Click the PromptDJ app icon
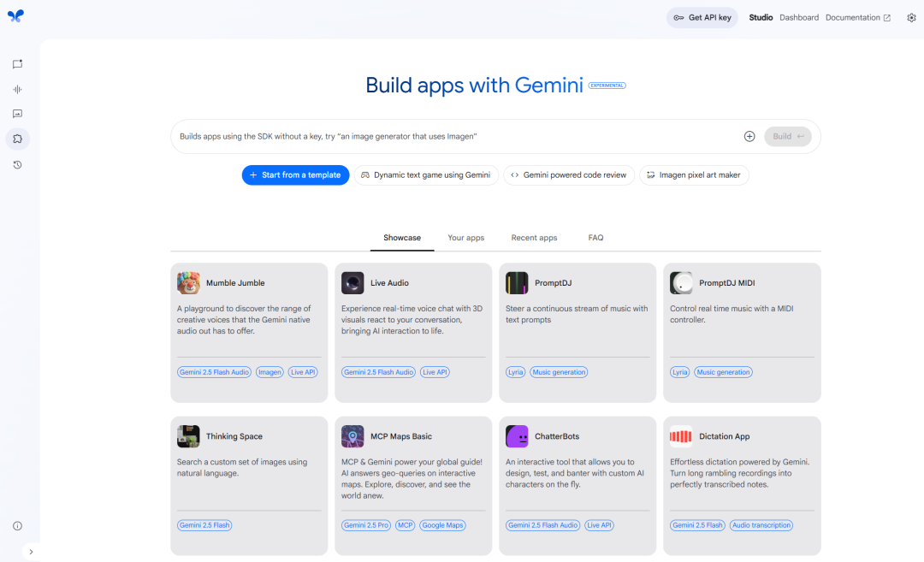Image resolution: width=924 pixels, height=562 pixels. 517,283
